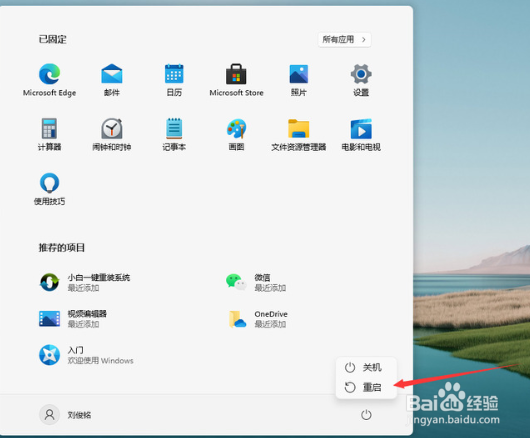
Task: Open 设置 settings gear
Action: click(x=361, y=80)
